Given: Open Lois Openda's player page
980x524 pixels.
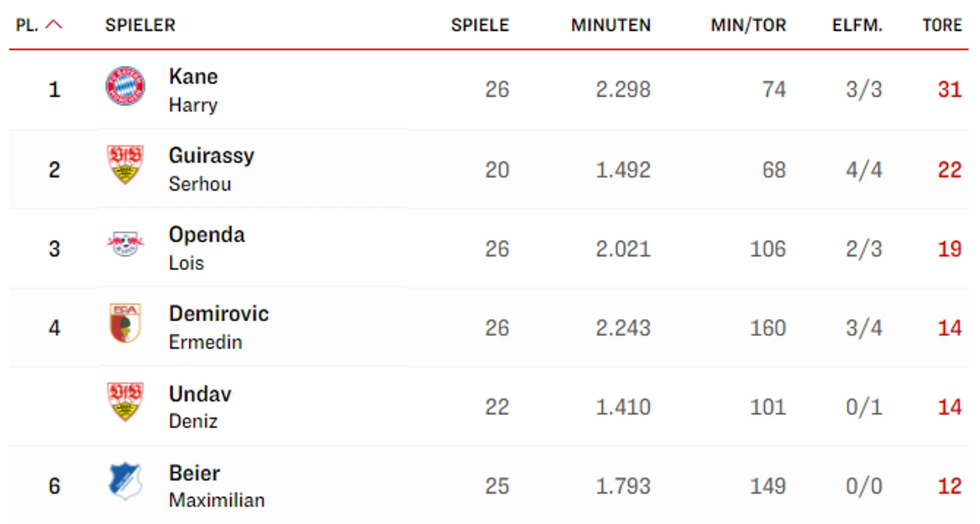Looking at the screenshot, I should click(207, 249).
